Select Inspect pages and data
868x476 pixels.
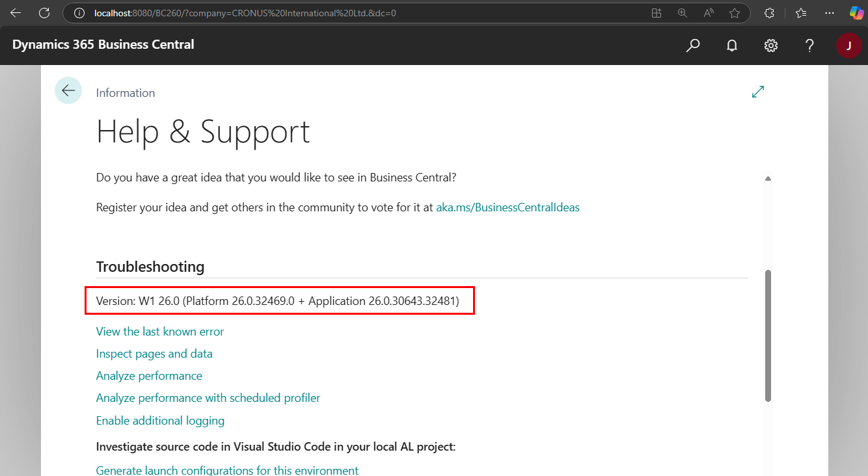154,353
